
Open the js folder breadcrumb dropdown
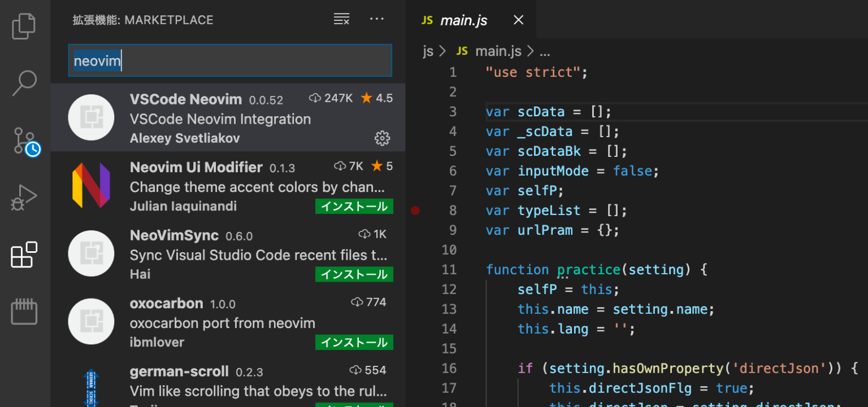[x=427, y=51]
